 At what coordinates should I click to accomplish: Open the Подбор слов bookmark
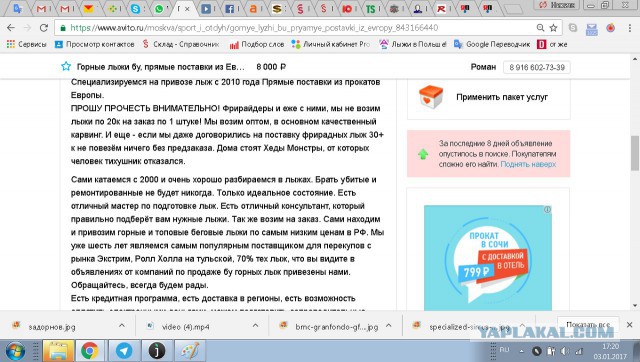tap(257, 44)
